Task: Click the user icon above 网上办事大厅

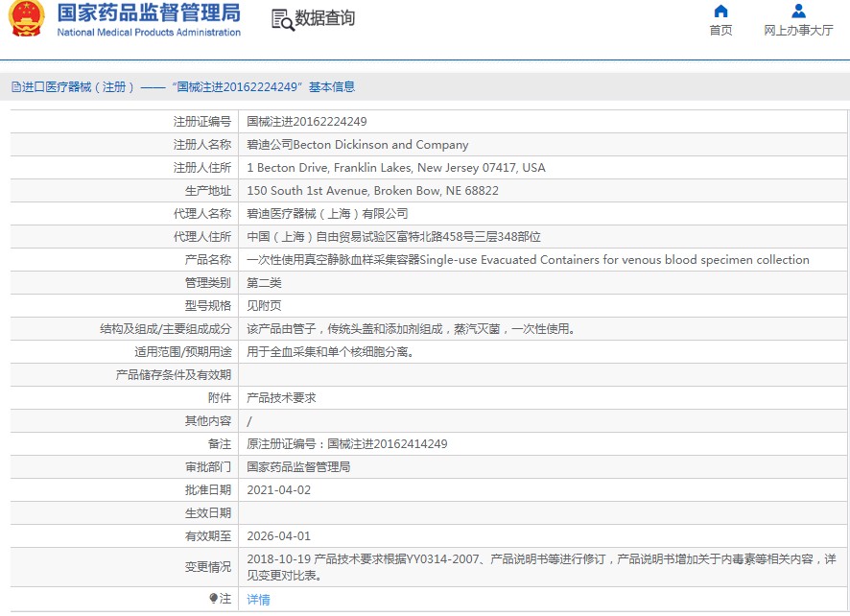Action: point(798,11)
